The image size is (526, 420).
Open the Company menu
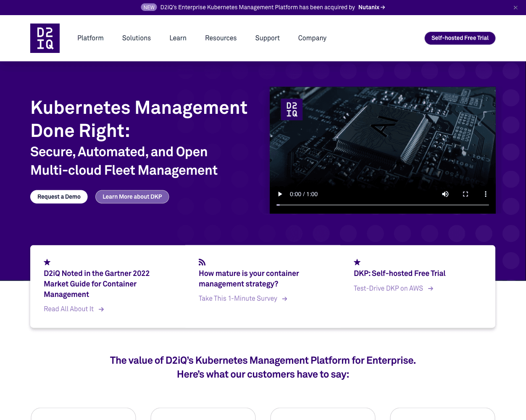[312, 38]
